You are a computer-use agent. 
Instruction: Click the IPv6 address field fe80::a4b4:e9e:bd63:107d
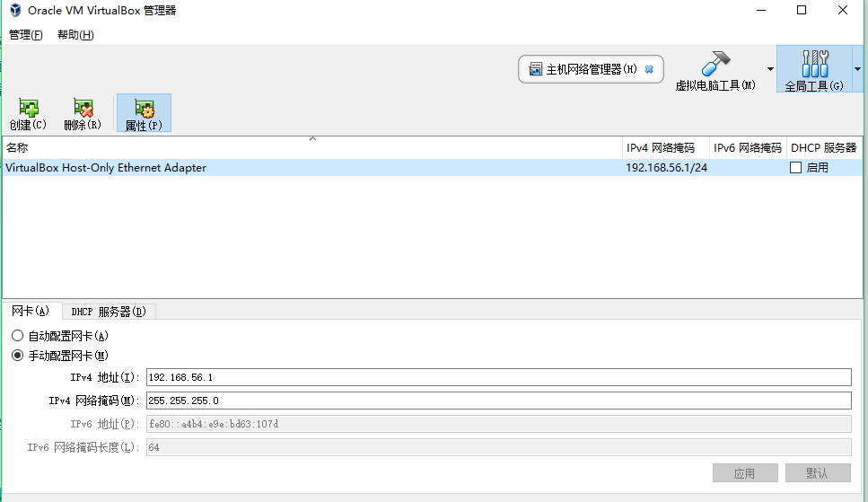[x=498, y=424]
